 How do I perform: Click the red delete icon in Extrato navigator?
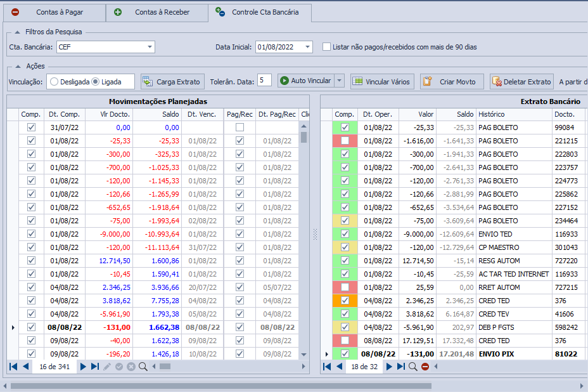point(425,367)
